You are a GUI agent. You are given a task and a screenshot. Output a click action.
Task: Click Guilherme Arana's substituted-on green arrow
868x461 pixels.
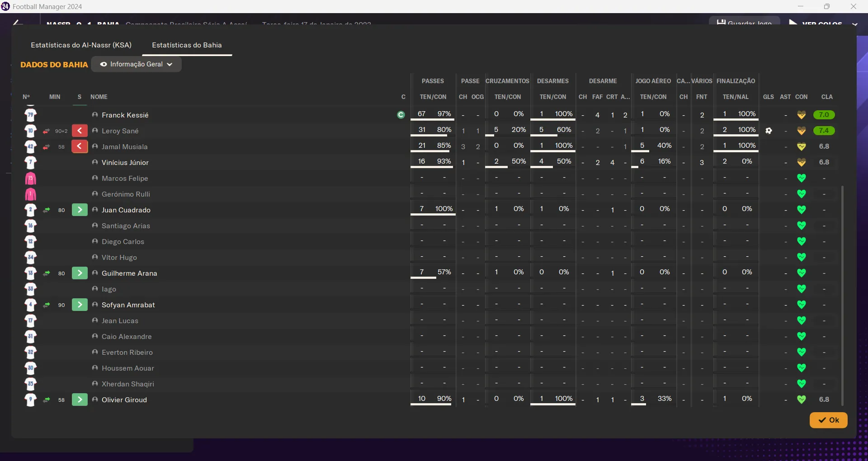[x=80, y=273]
